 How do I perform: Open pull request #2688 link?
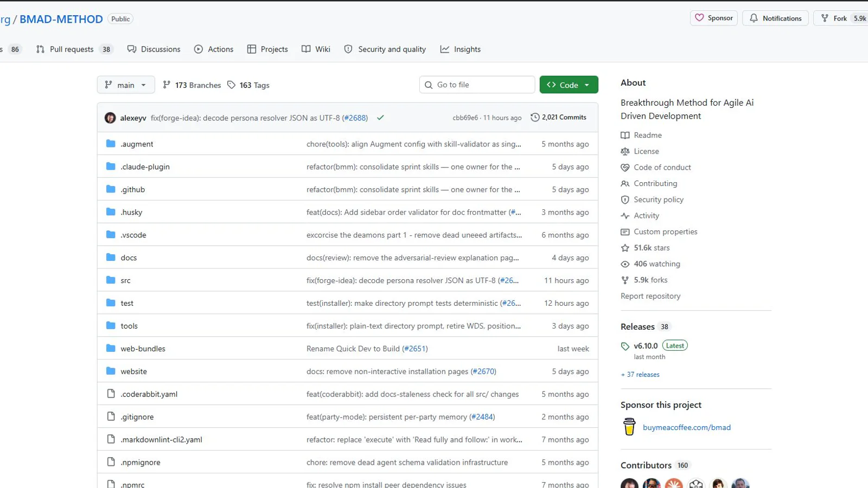tap(355, 118)
